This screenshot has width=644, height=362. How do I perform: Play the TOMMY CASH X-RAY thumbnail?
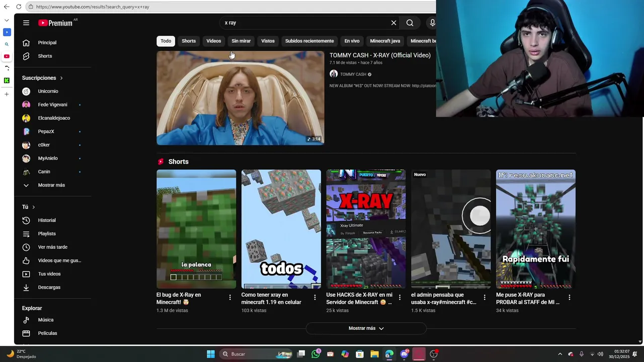coord(240,98)
